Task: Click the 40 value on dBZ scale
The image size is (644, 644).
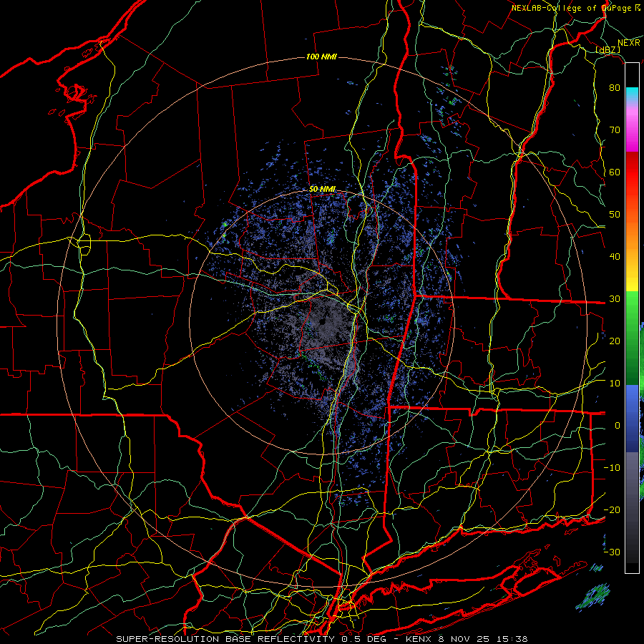Action: (615, 257)
